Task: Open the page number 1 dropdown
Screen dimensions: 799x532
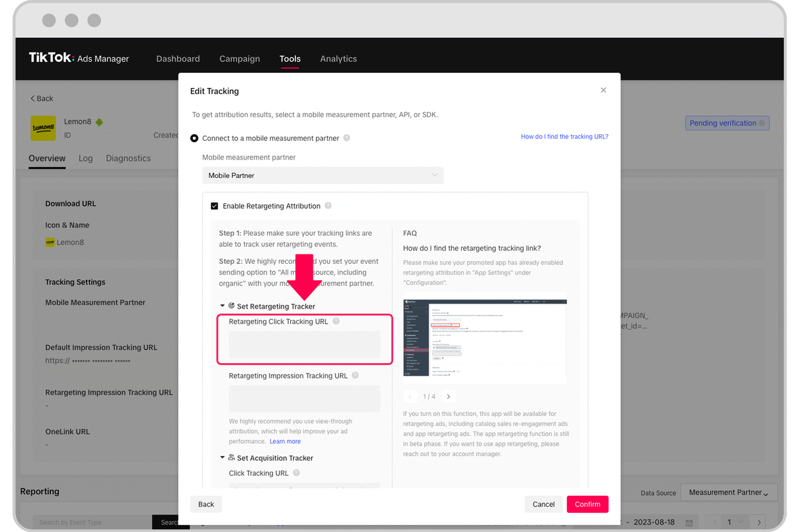Action: coord(735,522)
